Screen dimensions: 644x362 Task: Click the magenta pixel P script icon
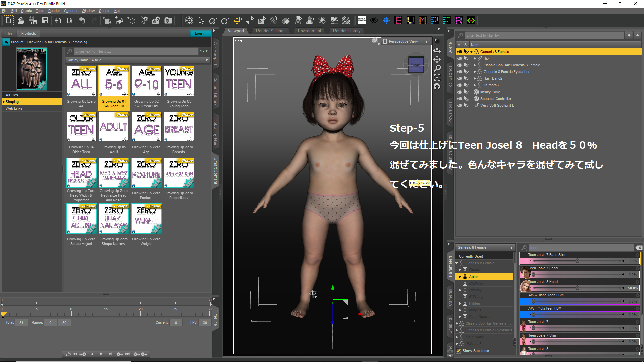tap(435, 21)
